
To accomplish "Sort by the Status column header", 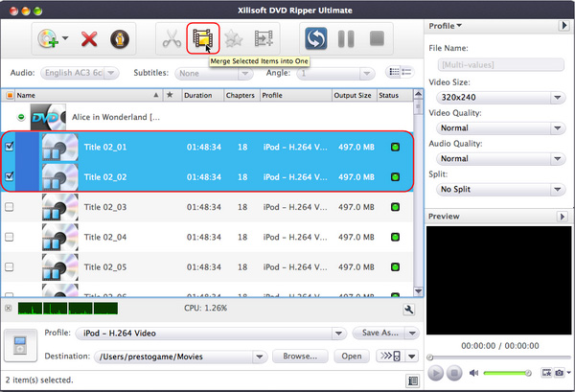I will point(395,95).
